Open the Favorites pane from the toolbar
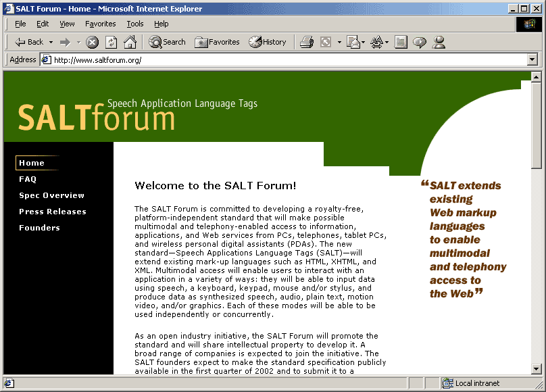This screenshot has height=392, width=546. [217, 42]
